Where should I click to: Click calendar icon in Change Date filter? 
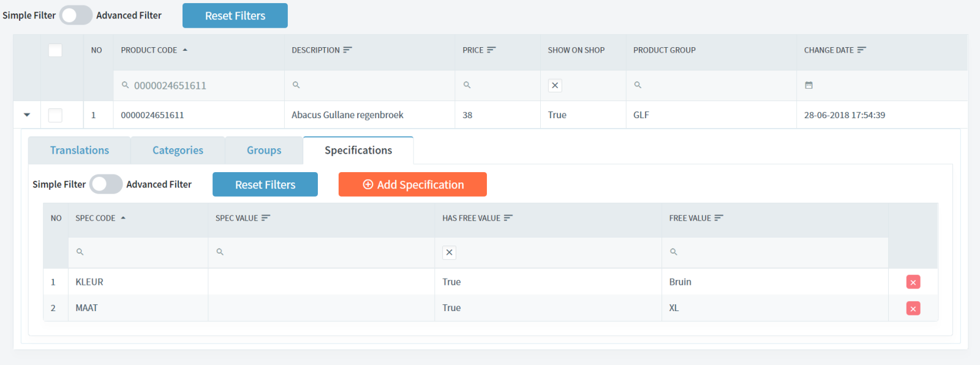809,86
